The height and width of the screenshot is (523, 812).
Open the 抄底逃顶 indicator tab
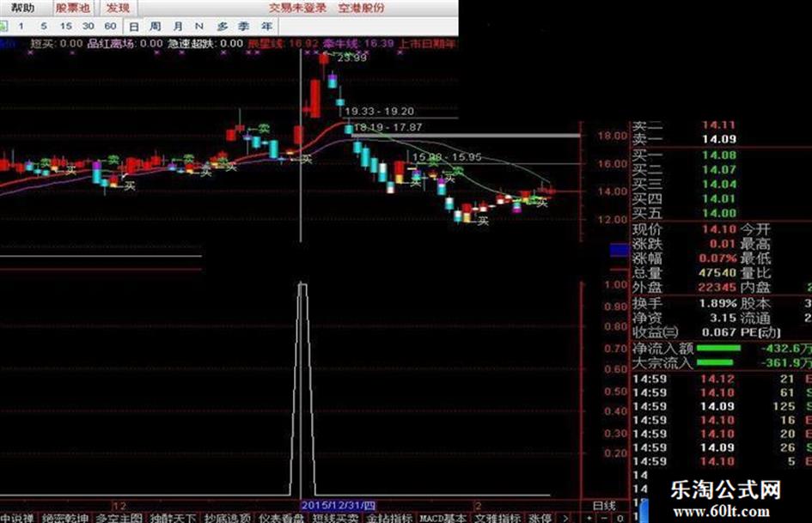[x=228, y=517]
